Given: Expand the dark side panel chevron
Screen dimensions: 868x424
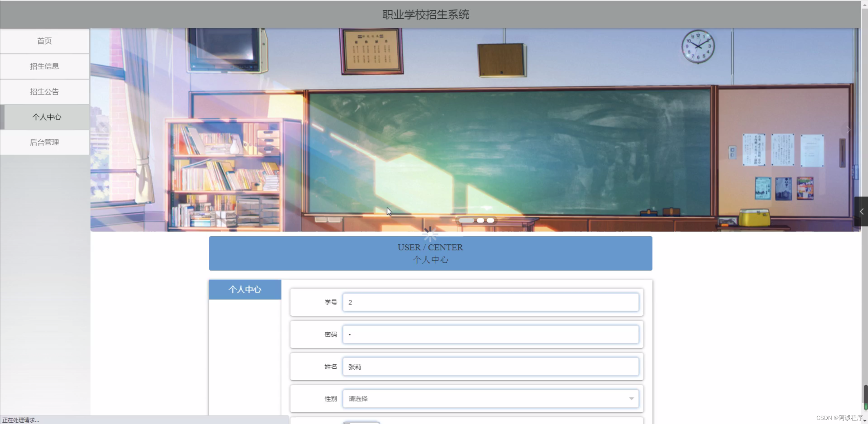Looking at the screenshot, I should 861,211.
